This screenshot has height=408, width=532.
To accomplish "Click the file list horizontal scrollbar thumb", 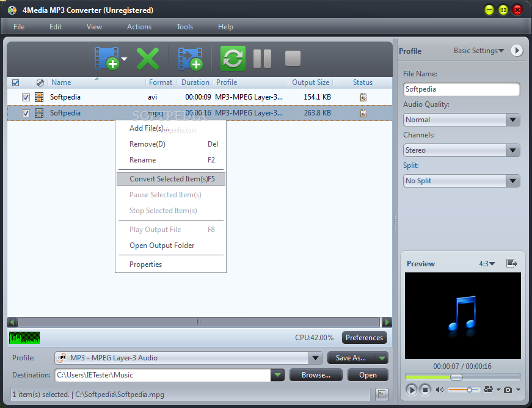I will point(199,322).
